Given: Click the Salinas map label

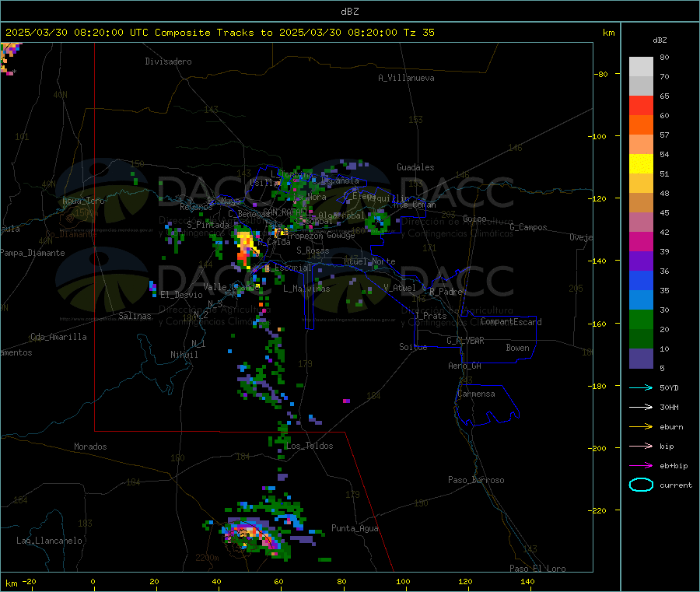Looking at the screenshot, I should click(x=135, y=316).
